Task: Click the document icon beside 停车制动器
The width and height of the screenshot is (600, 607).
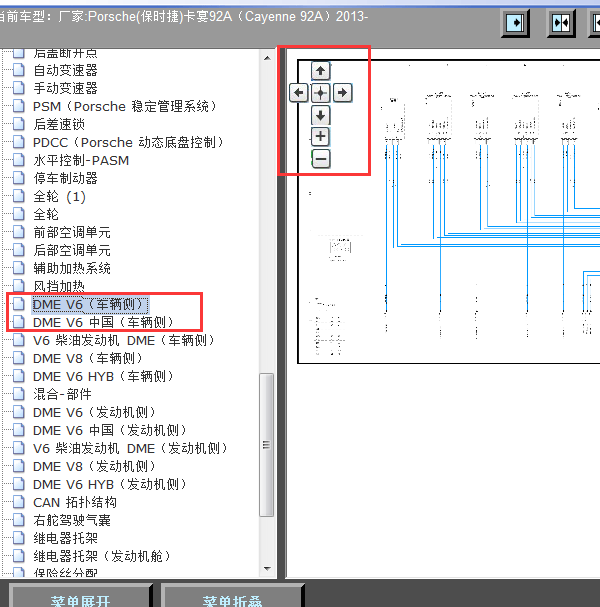Action: (19, 178)
